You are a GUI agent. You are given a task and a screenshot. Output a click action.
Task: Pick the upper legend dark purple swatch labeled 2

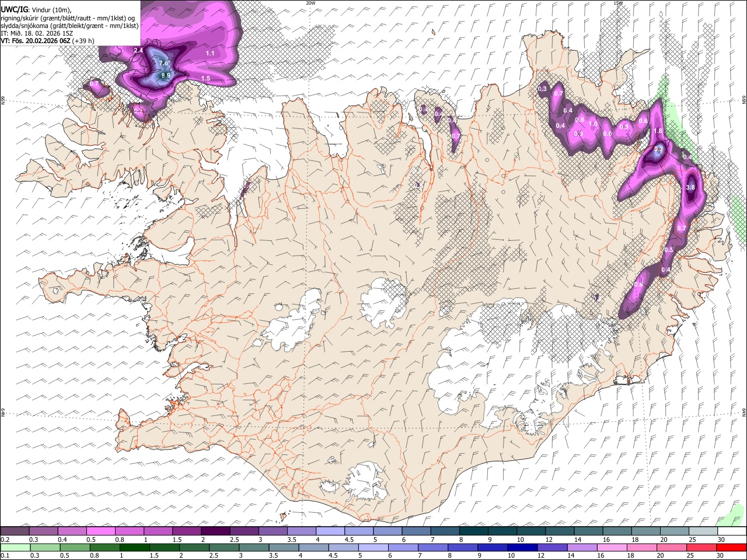coord(215,531)
